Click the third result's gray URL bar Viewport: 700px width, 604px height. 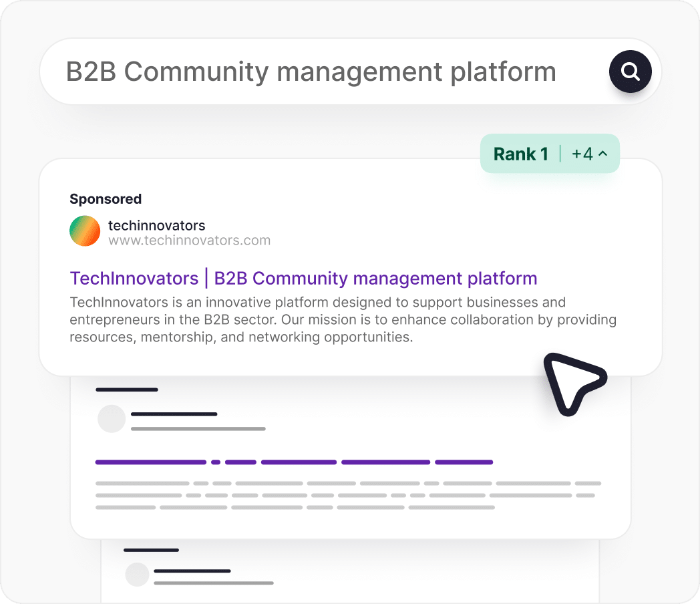point(214,583)
